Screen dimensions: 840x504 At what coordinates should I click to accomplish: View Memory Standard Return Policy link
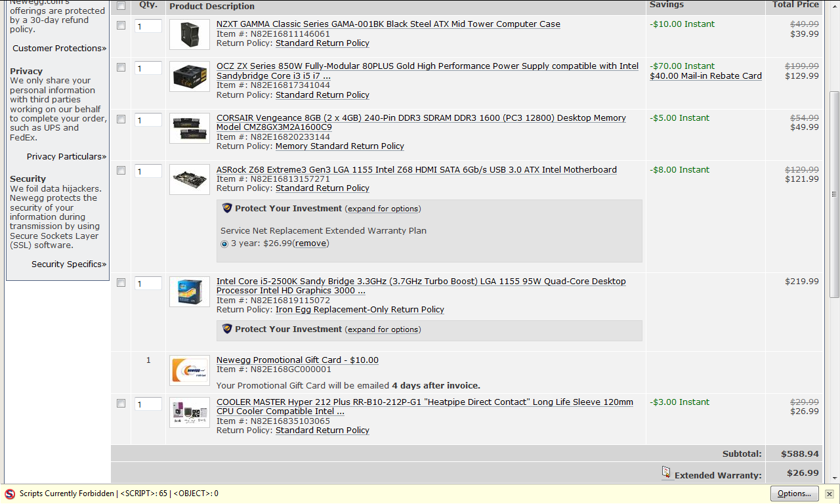340,146
